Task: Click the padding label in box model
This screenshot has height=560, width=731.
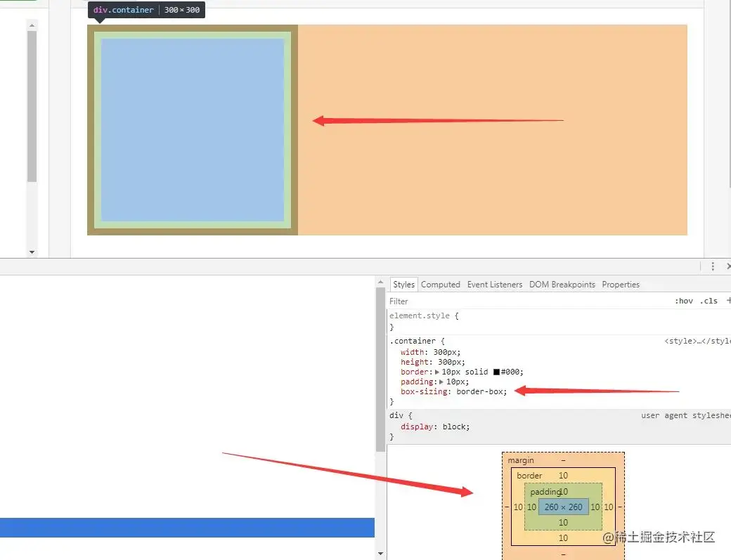Action: (545, 492)
